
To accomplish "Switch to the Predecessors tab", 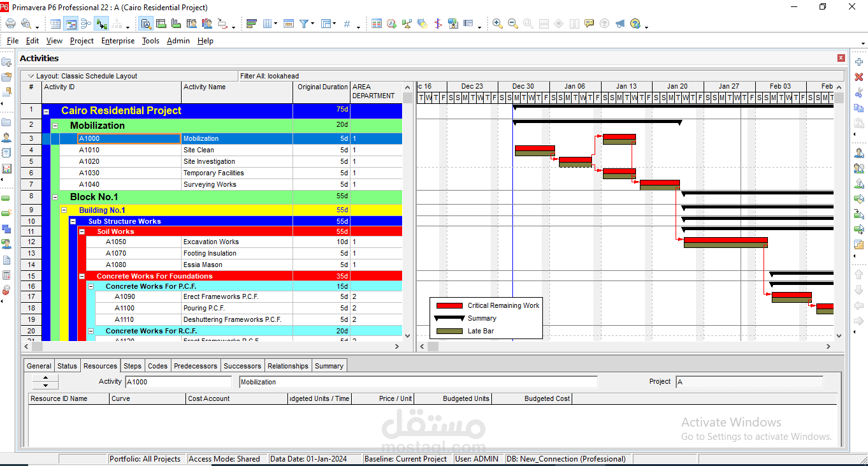I will (196, 366).
